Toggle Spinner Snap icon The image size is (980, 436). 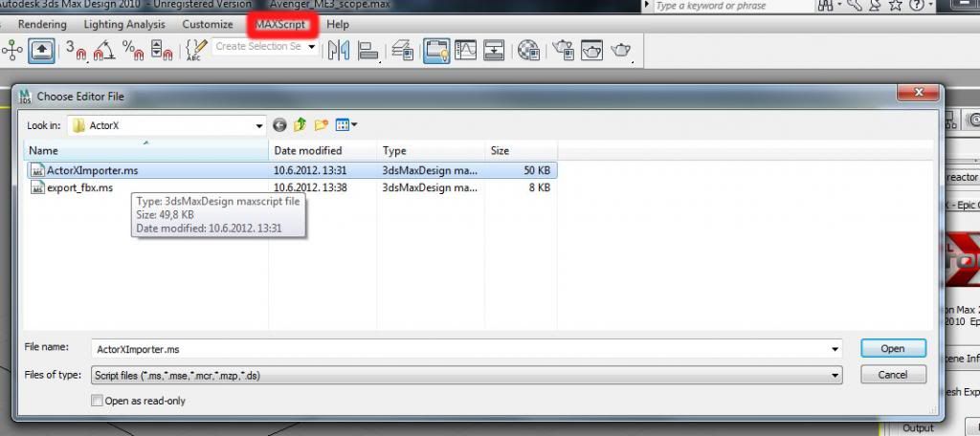pyautogui.click(x=161, y=50)
